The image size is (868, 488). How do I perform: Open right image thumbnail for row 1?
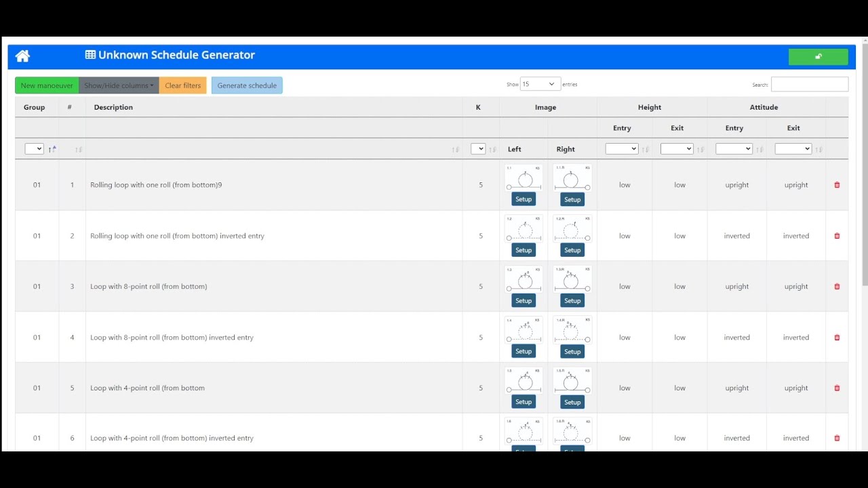pos(572,178)
